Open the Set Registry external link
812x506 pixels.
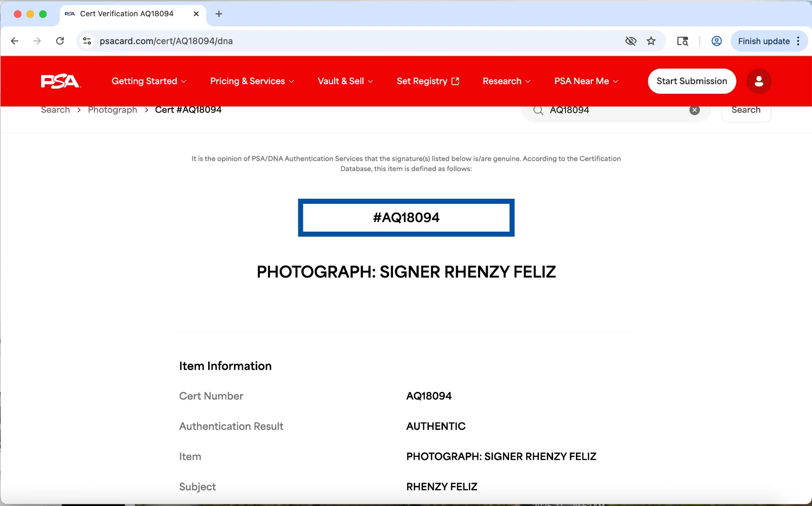[428, 81]
